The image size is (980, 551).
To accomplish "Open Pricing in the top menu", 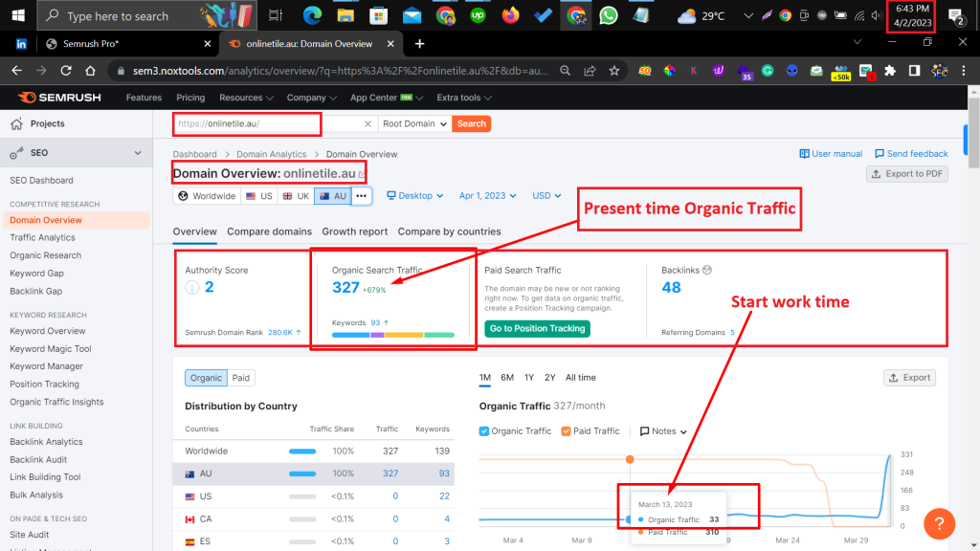I will pyautogui.click(x=190, y=98).
